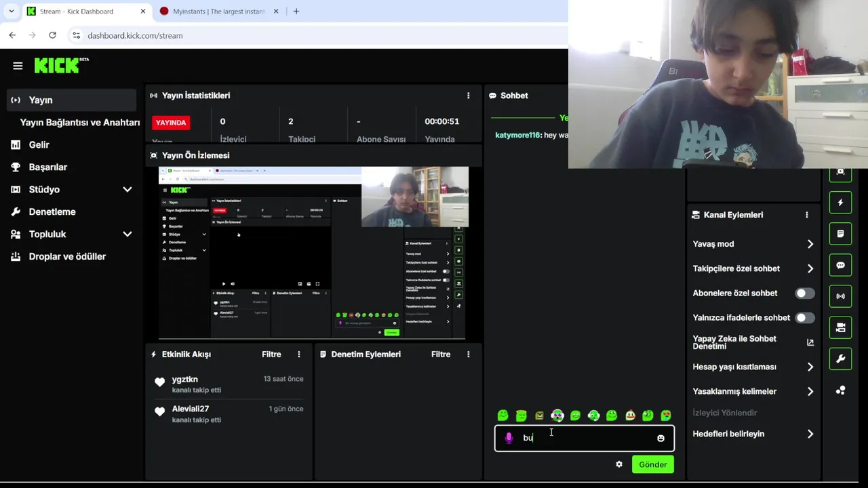The width and height of the screenshot is (868, 488).
Task: Insert the fifth green emote in quick bar
Action: pyautogui.click(x=575, y=415)
